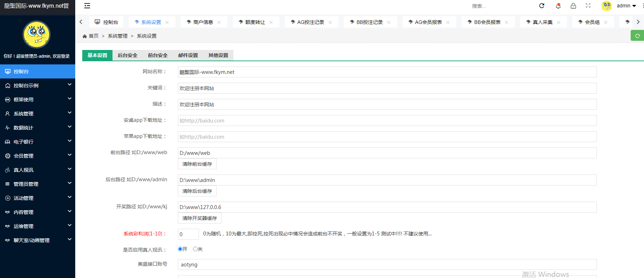Viewport: 644px width, 278px height.
Task: Expand the 数据统计 sidebar menu
Action: tap(38, 128)
